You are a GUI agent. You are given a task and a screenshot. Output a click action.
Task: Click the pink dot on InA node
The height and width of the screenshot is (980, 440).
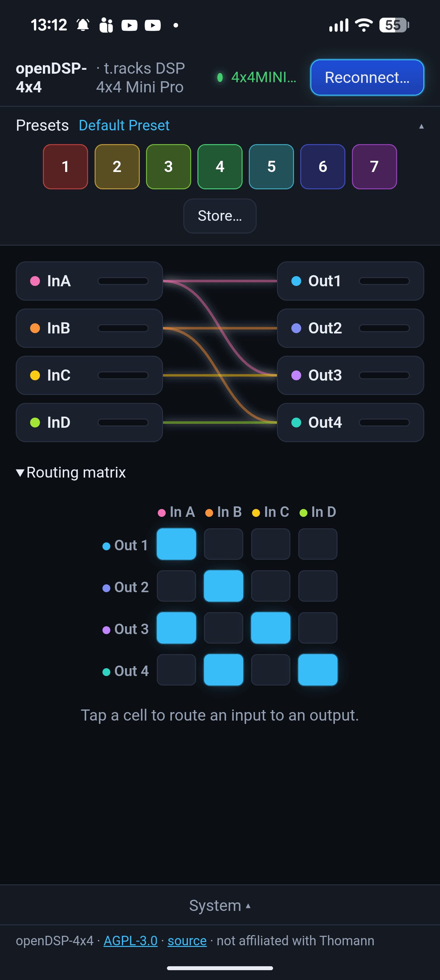35,281
